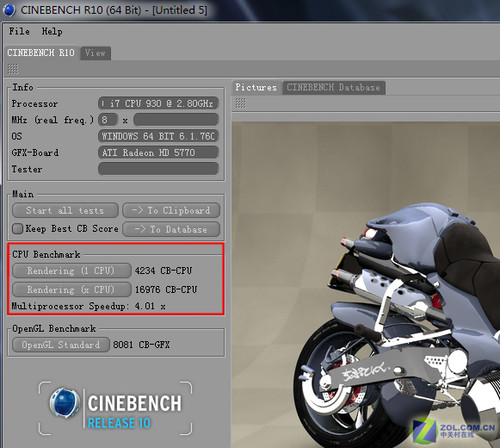Select the CINEBENCH R10 tab
Image resolution: width=500 pixels, height=448 pixels.
[41, 53]
